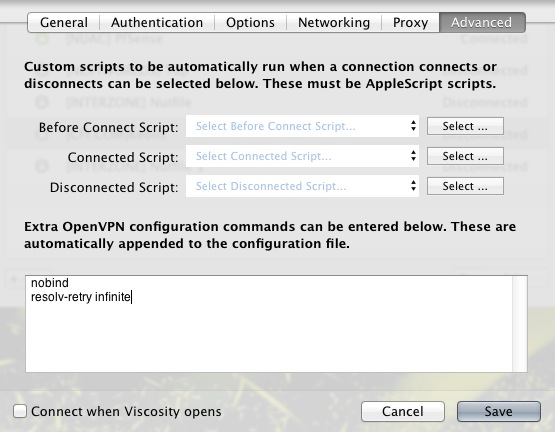Select the Options tab
555x432 pixels.
(250, 23)
